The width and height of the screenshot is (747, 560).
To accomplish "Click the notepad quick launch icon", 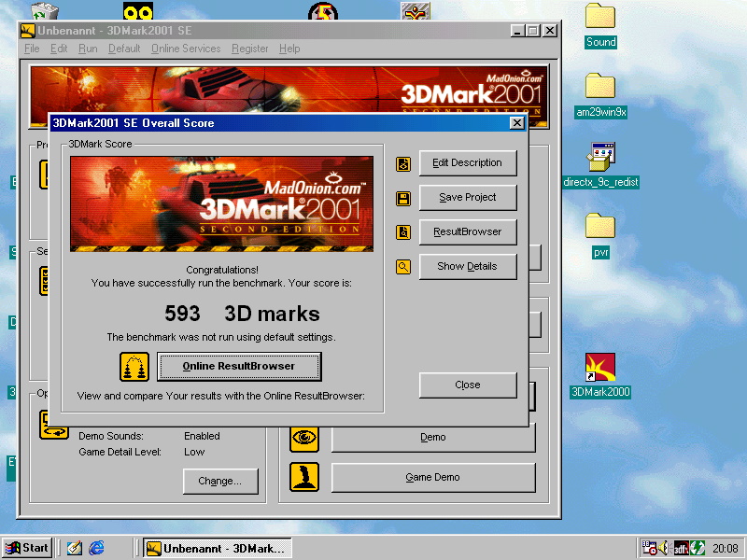I will (74, 548).
